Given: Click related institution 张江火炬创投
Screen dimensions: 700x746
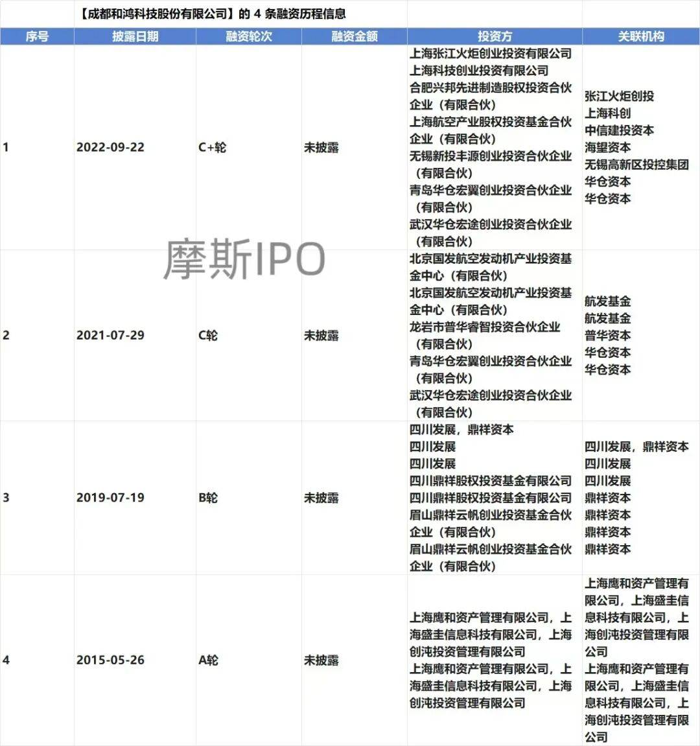Looking at the screenshot, I should tap(619, 96).
